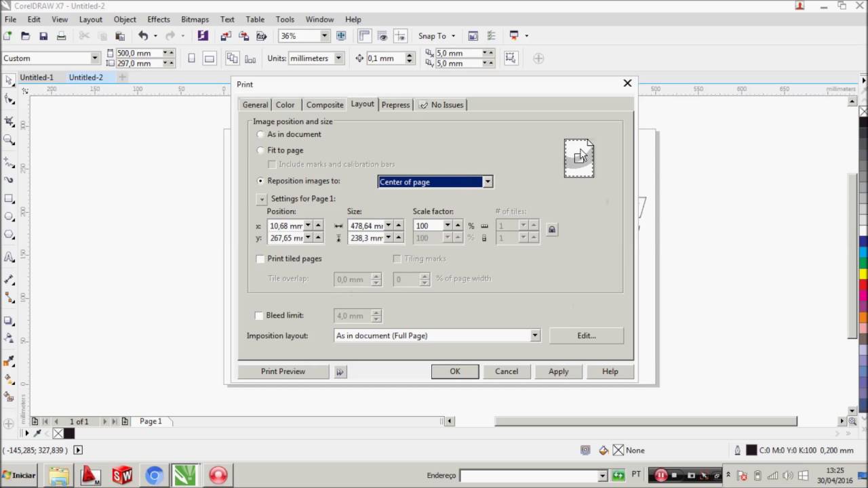Click the Undo arrow icon
The height and width of the screenshot is (488, 868).
click(142, 36)
